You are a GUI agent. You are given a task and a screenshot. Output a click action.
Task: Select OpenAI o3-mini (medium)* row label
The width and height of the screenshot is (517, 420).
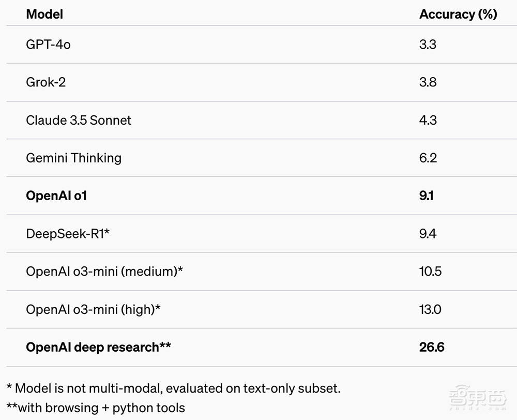(x=104, y=272)
